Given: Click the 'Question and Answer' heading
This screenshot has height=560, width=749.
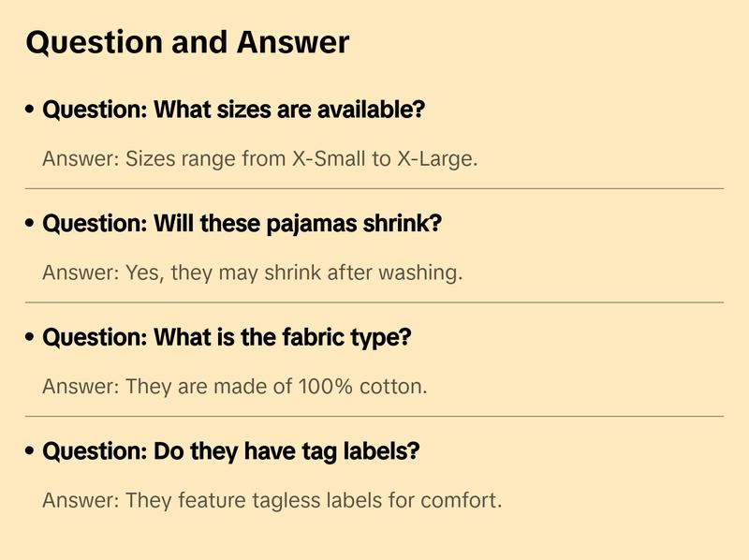Looking at the screenshot, I should pyautogui.click(x=187, y=42).
